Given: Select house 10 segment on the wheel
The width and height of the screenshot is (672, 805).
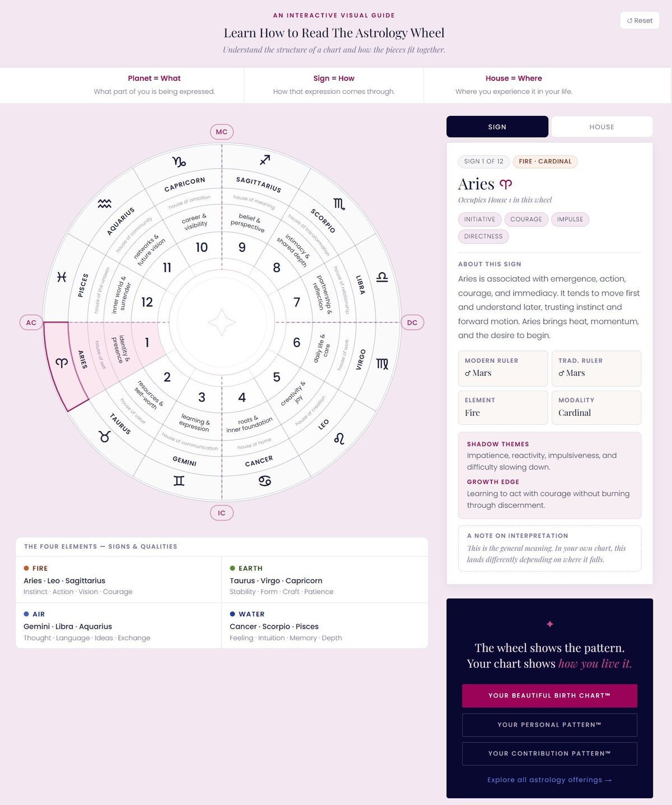Looking at the screenshot, I should [202, 247].
